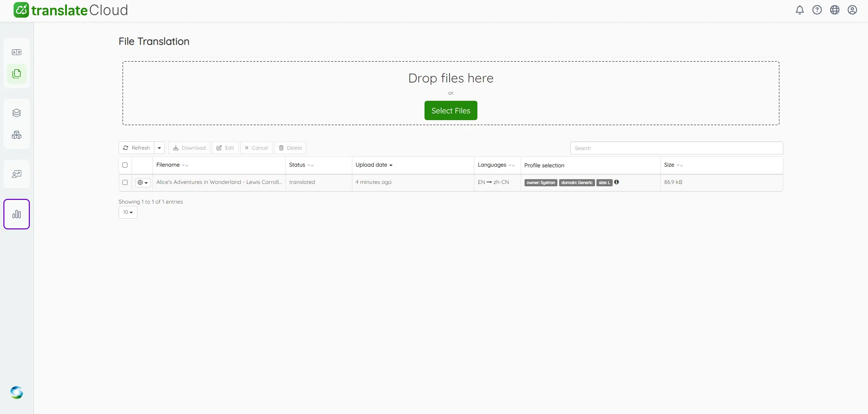Click the globe language icon
Screen dimensions: 868x414
(834, 10)
